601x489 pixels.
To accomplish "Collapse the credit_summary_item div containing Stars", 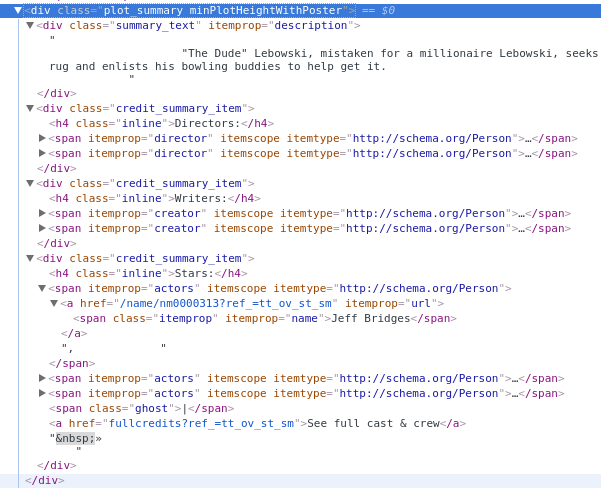I will coord(30,258).
